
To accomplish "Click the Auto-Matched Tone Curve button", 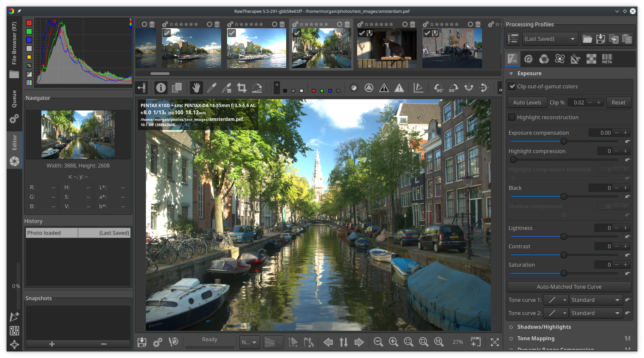I will pyautogui.click(x=569, y=287).
